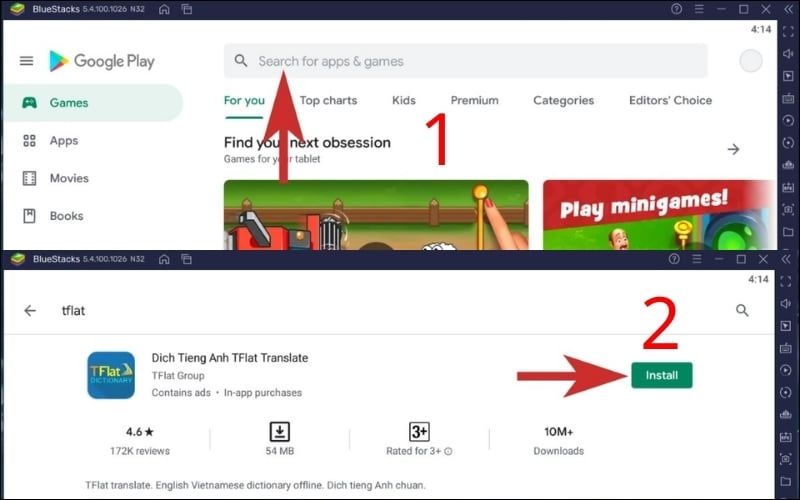Open keyboard game controls in Google Play home window

tap(788, 98)
